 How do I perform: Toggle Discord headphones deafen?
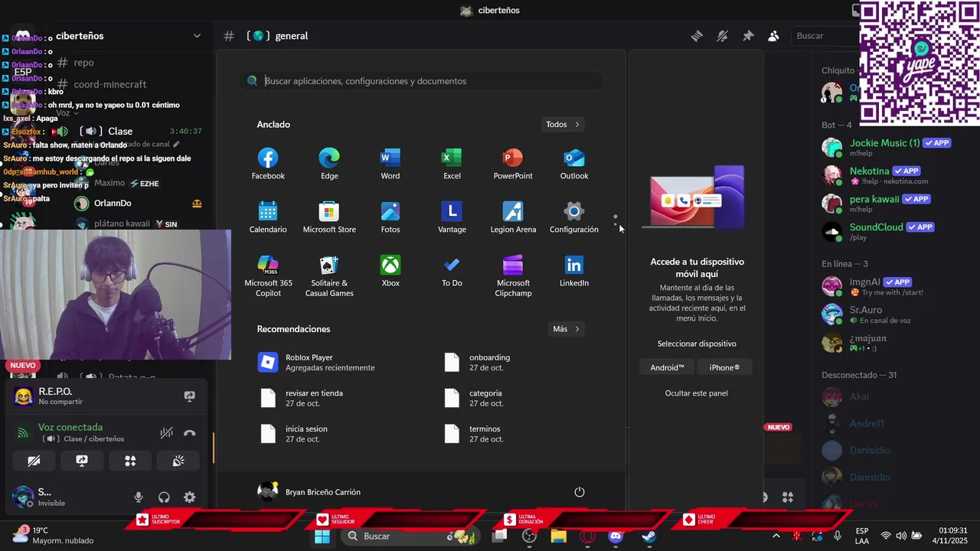click(x=164, y=497)
